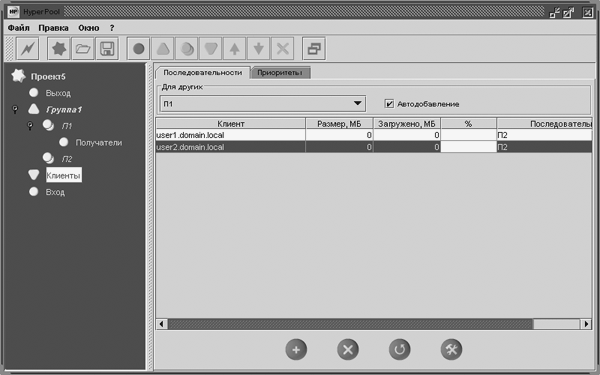Select the Выход tree item
Viewport: 600px width, 375px height.
tap(58, 93)
